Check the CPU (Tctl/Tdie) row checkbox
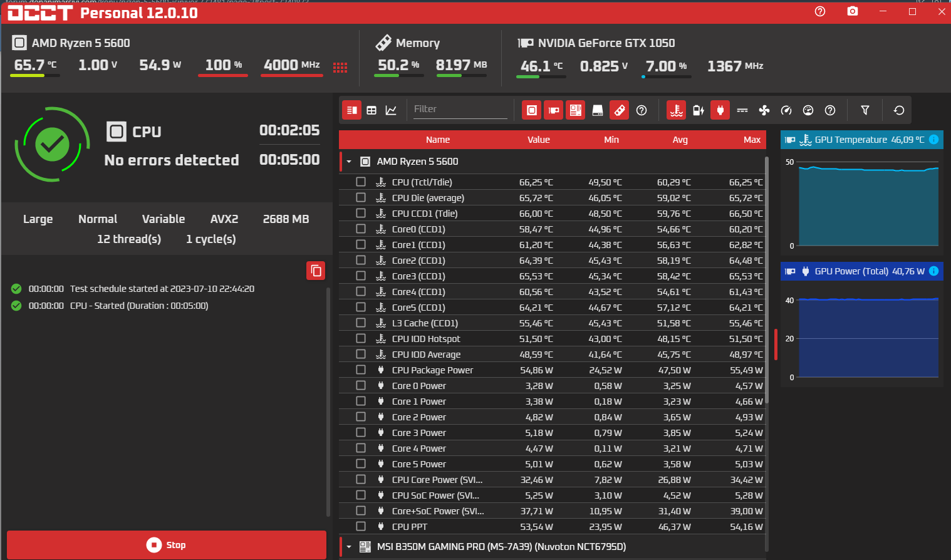The image size is (951, 560). 361,182
